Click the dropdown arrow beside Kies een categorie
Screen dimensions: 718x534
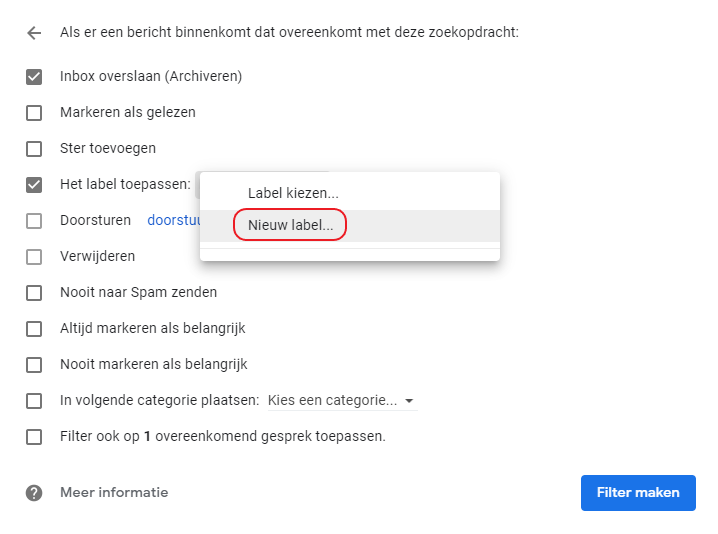409,401
